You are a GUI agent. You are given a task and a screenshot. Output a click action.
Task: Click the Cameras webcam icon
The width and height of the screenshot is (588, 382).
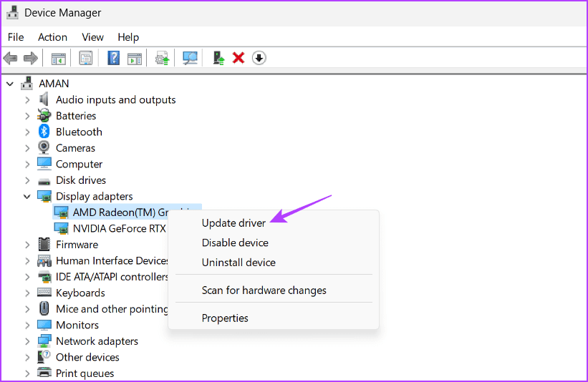click(x=44, y=147)
